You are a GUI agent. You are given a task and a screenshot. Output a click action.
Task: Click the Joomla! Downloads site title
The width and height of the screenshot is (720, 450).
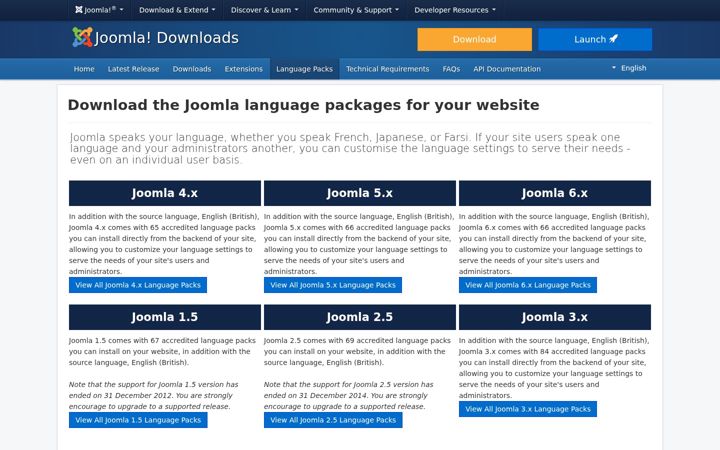point(167,38)
